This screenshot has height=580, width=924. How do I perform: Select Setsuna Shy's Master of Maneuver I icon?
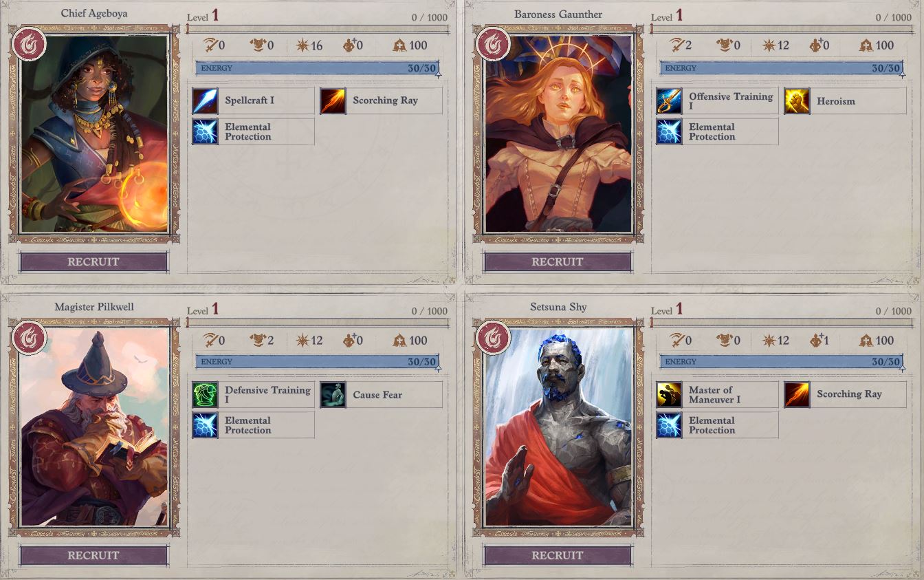[669, 395]
